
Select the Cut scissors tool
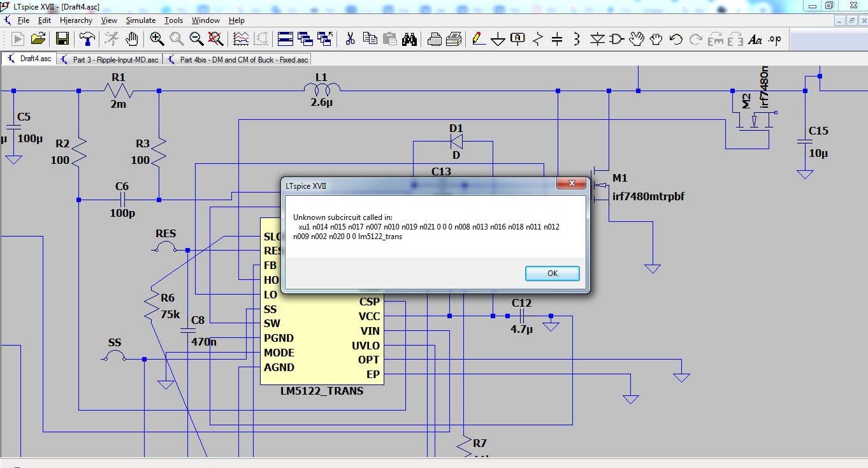tap(350, 39)
